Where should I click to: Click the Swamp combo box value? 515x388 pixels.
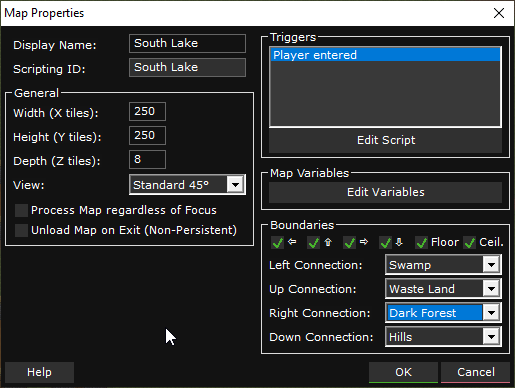435,265
